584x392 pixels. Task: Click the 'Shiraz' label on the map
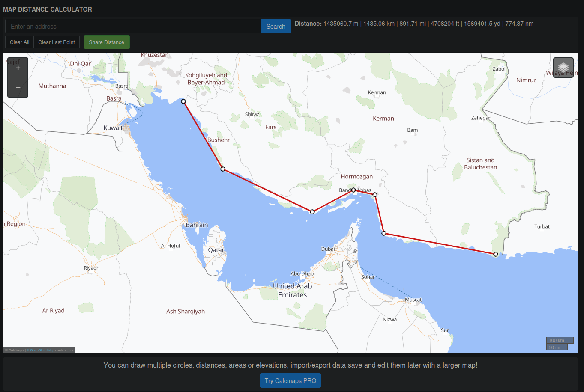coord(252,114)
